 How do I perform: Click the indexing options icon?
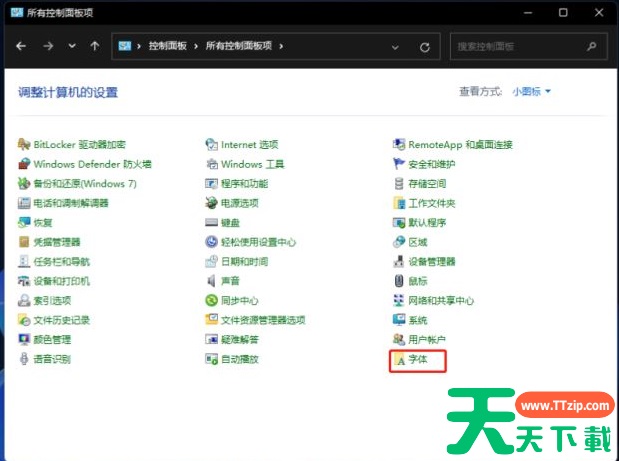(24, 300)
